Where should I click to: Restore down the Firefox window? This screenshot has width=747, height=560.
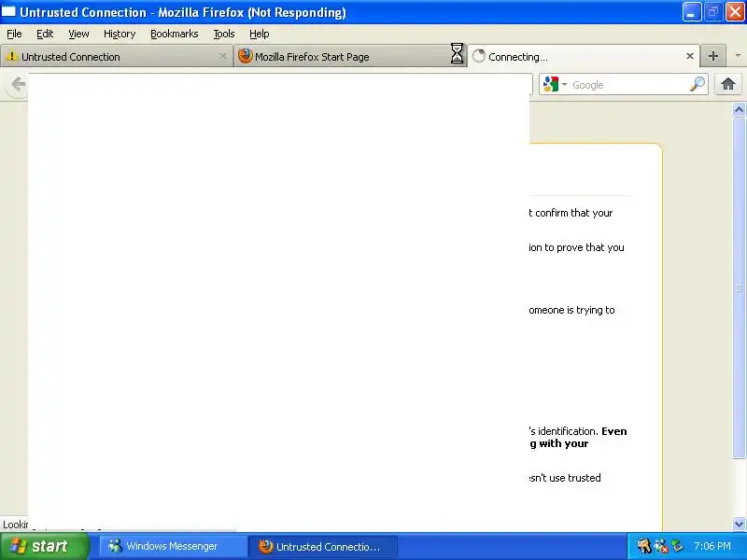tap(712, 12)
